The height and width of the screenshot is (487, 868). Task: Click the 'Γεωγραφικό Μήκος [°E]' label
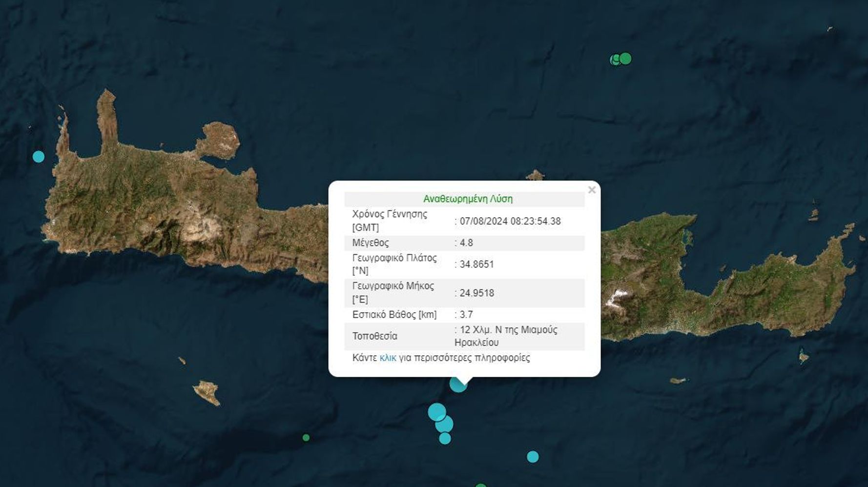pos(393,292)
